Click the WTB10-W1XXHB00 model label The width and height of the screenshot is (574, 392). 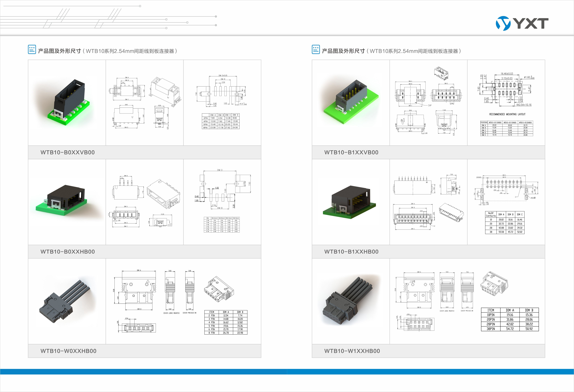coord(352,351)
